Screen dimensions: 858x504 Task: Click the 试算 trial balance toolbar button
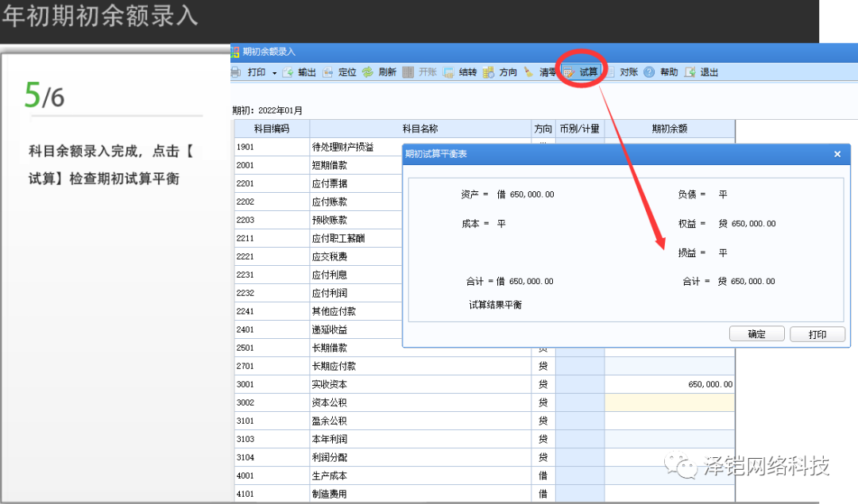pos(581,72)
